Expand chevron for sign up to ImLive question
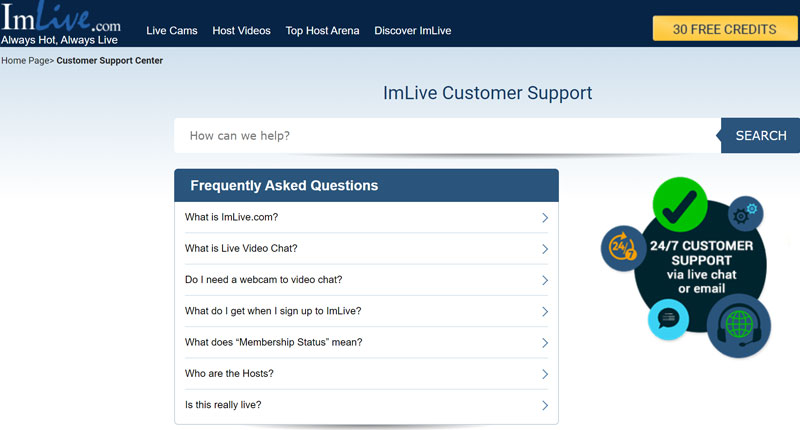The width and height of the screenshot is (800, 430). point(545,312)
